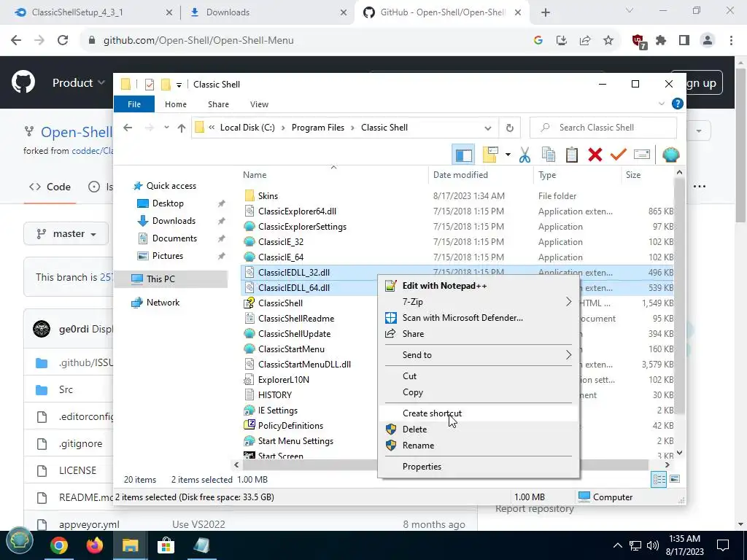Click the Chrome address bar URL
Screen dimensions: 747x560
pyautogui.click(x=198, y=41)
